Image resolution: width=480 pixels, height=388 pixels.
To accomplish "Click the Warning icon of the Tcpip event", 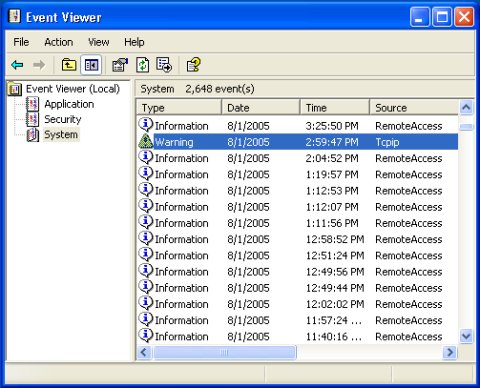I will 145,141.
